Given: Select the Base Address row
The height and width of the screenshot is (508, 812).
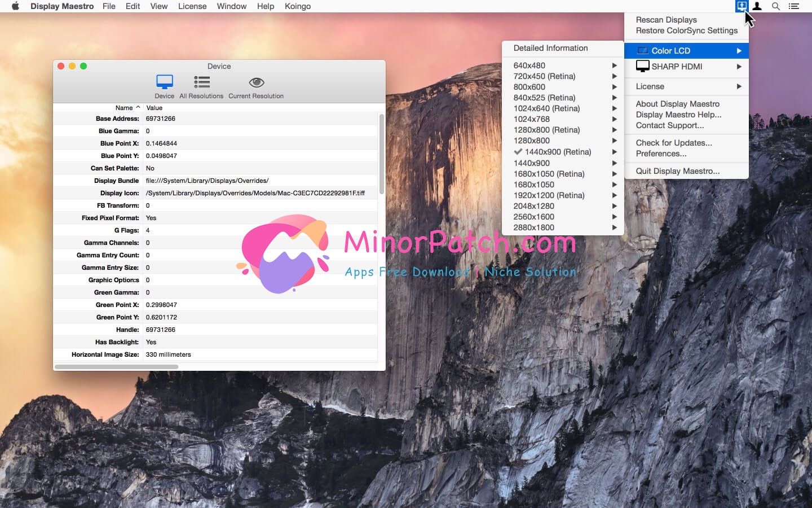Looking at the screenshot, I should [215, 119].
